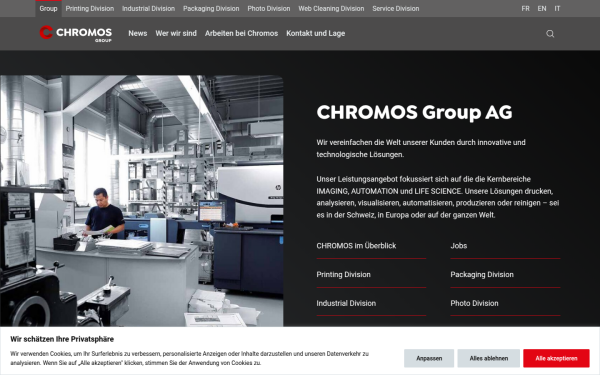Open the Jobs link
The image size is (600, 375).
click(505, 246)
